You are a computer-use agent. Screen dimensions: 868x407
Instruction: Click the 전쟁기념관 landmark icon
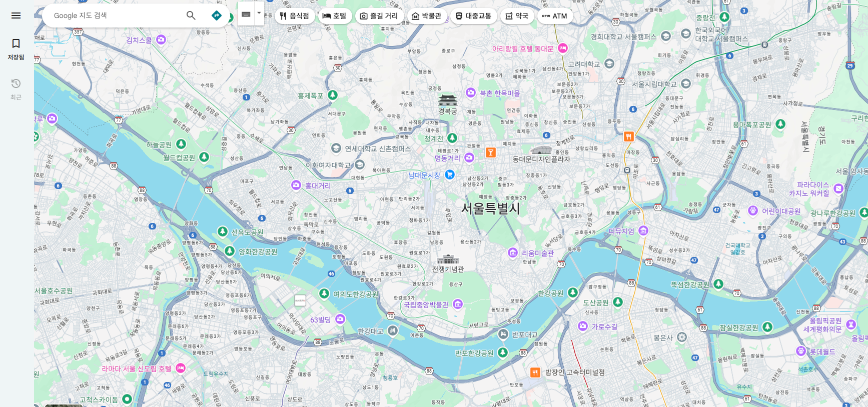448,259
